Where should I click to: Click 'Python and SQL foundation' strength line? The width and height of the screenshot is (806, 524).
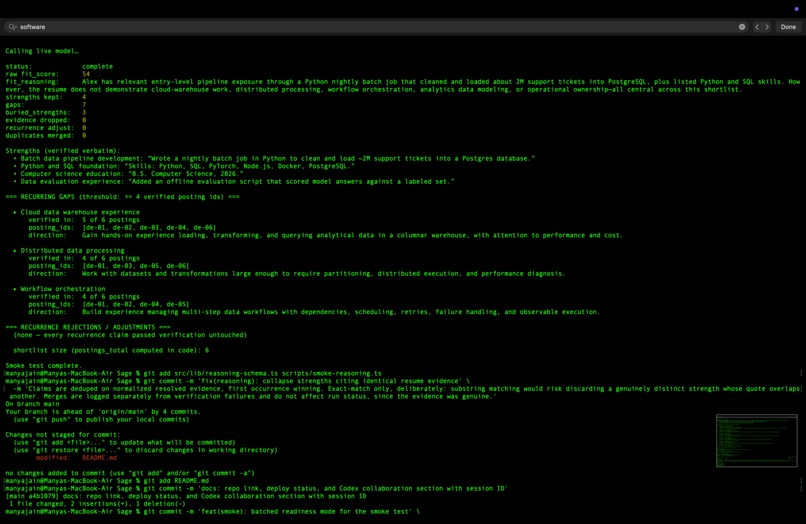click(x=184, y=166)
